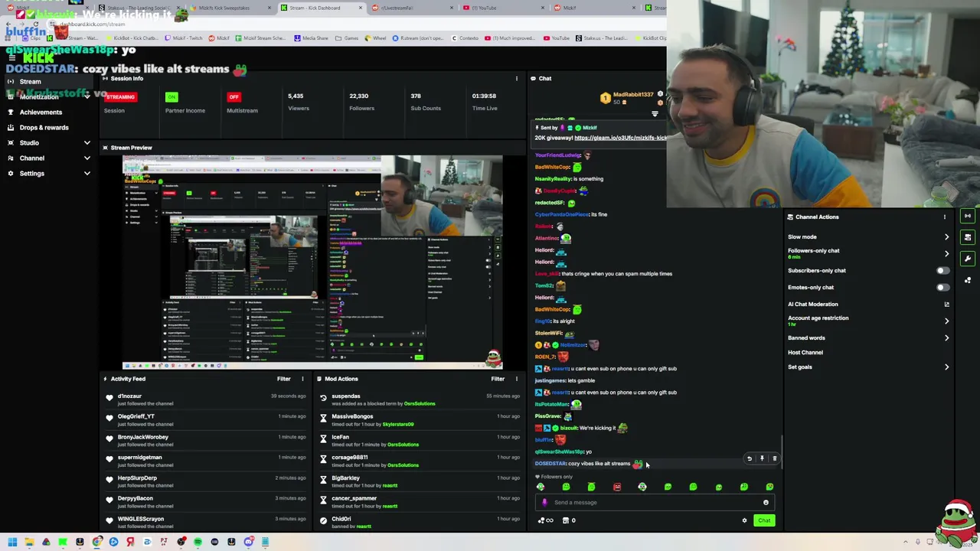Open Activity Feed three-dot options menu

[302, 379]
